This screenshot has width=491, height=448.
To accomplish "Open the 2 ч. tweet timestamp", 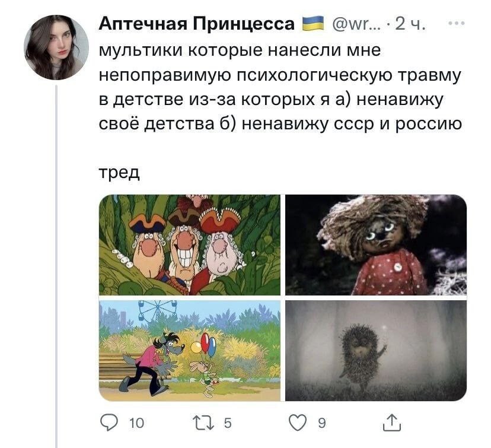I will point(410,24).
